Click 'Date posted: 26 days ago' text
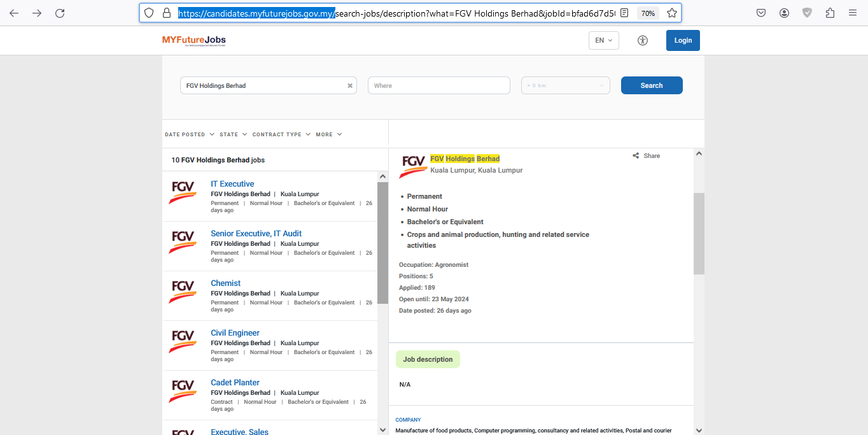 point(435,311)
